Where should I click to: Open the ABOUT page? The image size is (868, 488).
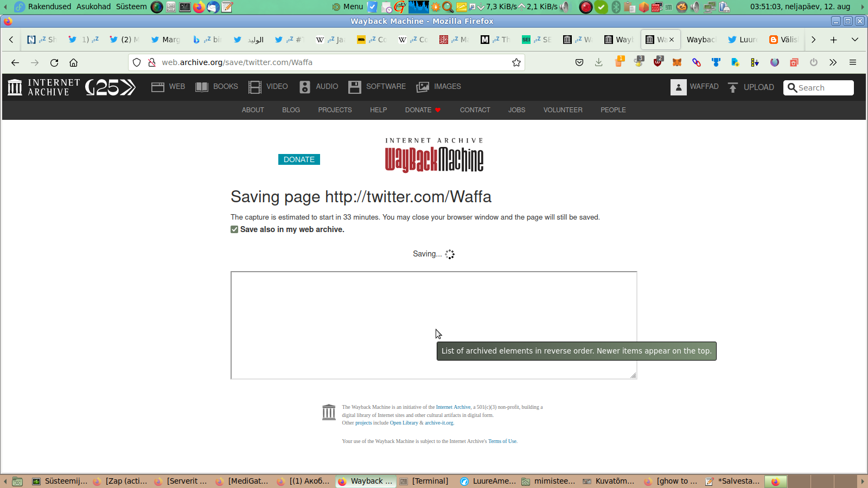pos(253,110)
